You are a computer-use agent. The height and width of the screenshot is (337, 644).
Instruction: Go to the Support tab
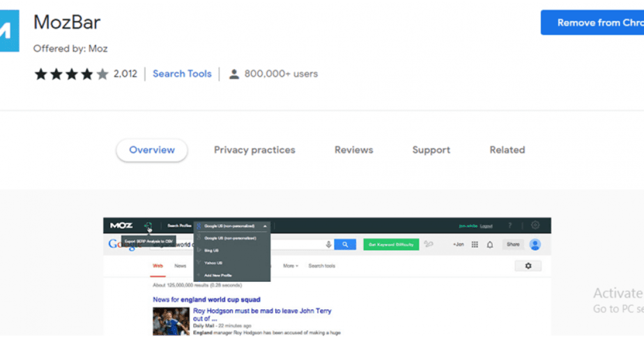tap(431, 150)
